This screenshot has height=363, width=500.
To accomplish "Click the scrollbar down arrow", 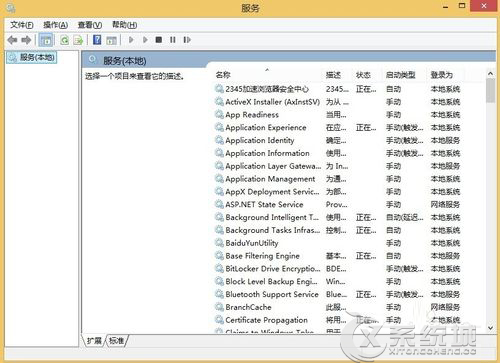I will 490,328.
